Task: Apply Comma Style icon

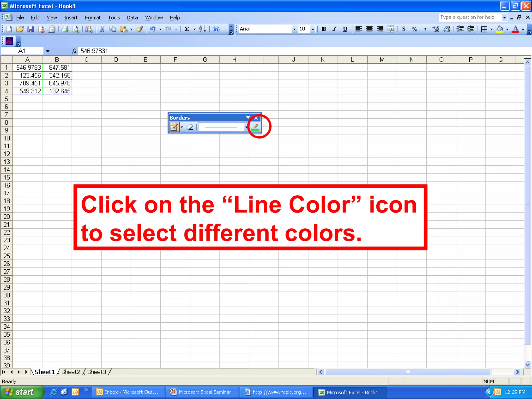Action: pyautogui.click(x=425, y=29)
